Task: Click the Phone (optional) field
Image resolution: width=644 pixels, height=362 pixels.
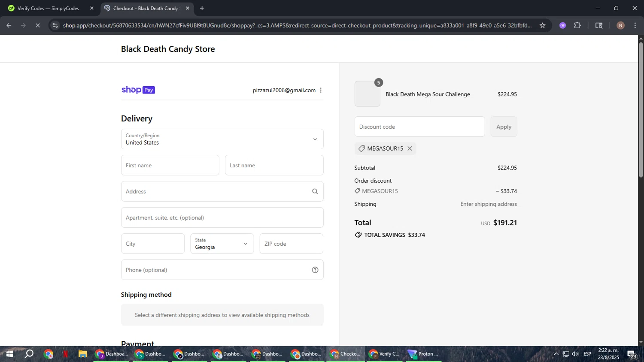Action: coord(222,270)
